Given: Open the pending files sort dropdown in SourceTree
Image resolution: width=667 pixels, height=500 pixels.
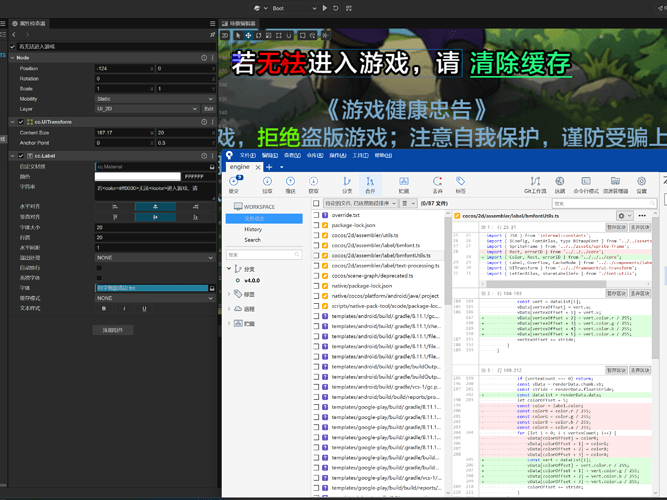Looking at the screenshot, I should pos(360,203).
